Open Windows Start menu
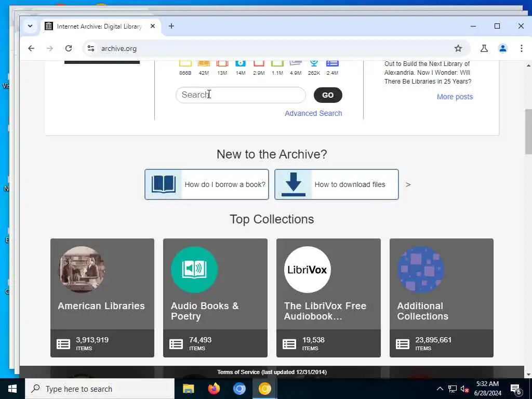Viewport: 532px width, 399px height. click(12, 389)
